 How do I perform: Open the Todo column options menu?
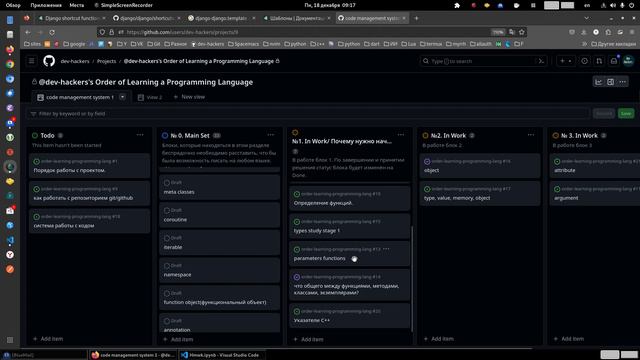[140, 135]
